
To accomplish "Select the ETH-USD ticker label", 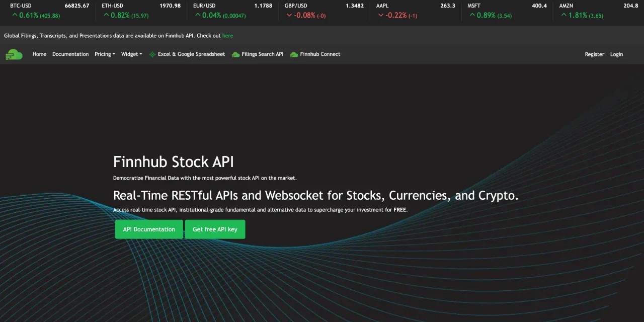I will point(112,6).
